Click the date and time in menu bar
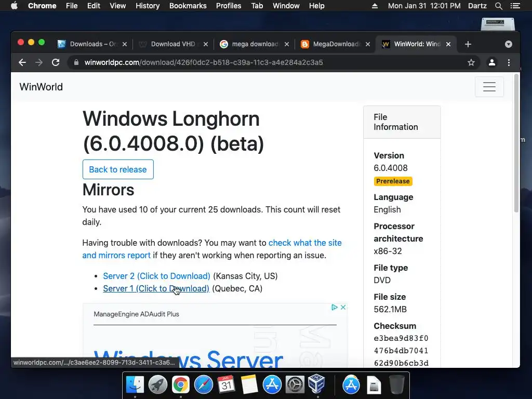This screenshot has width=532, height=399. tap(424, 6)
